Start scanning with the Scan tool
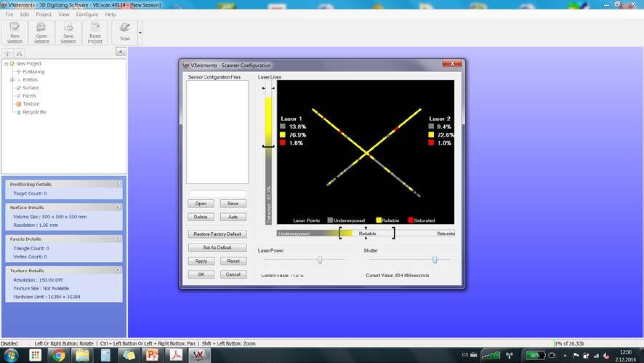This screenshot has width=644, height=363. point(125,33)
